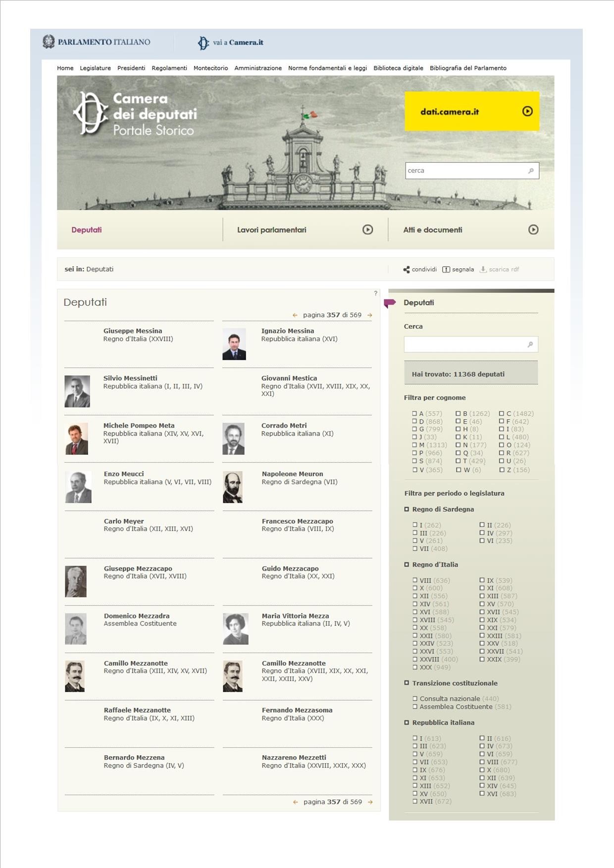This screenshot has width=614, height=868.
Task: Open Ignazio Messina's profile link
Action: 288,331
